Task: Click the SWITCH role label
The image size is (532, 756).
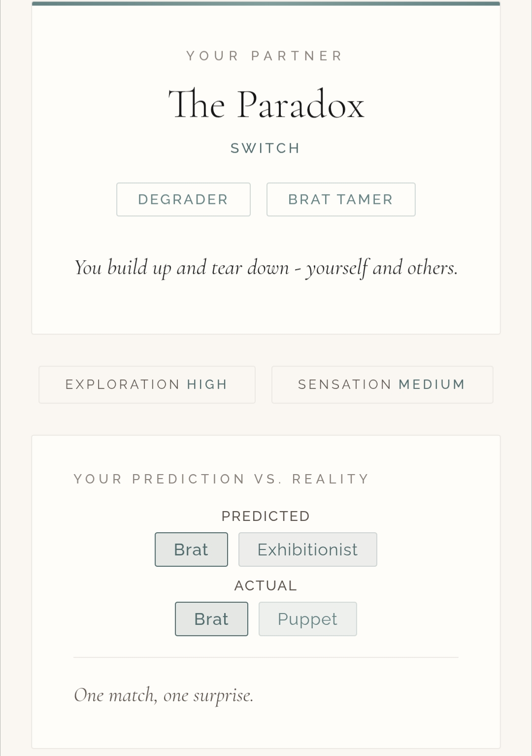Action: [266, 148]
